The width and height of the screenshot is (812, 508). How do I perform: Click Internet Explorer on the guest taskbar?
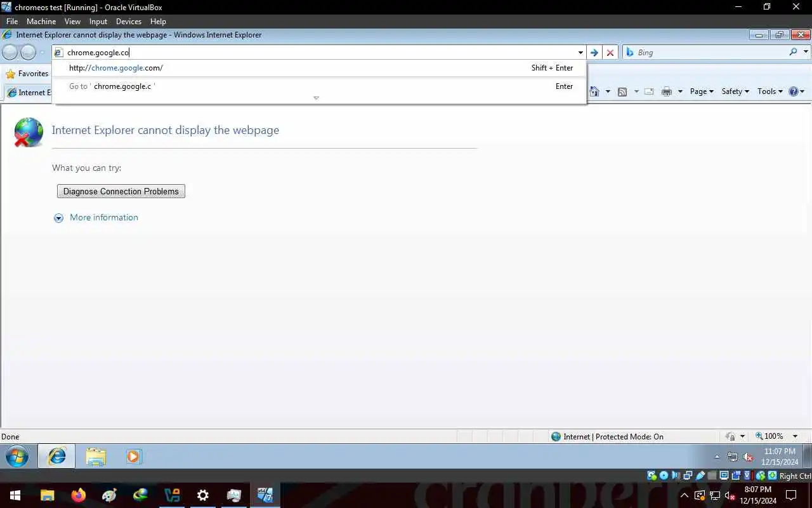coord(57,457)
